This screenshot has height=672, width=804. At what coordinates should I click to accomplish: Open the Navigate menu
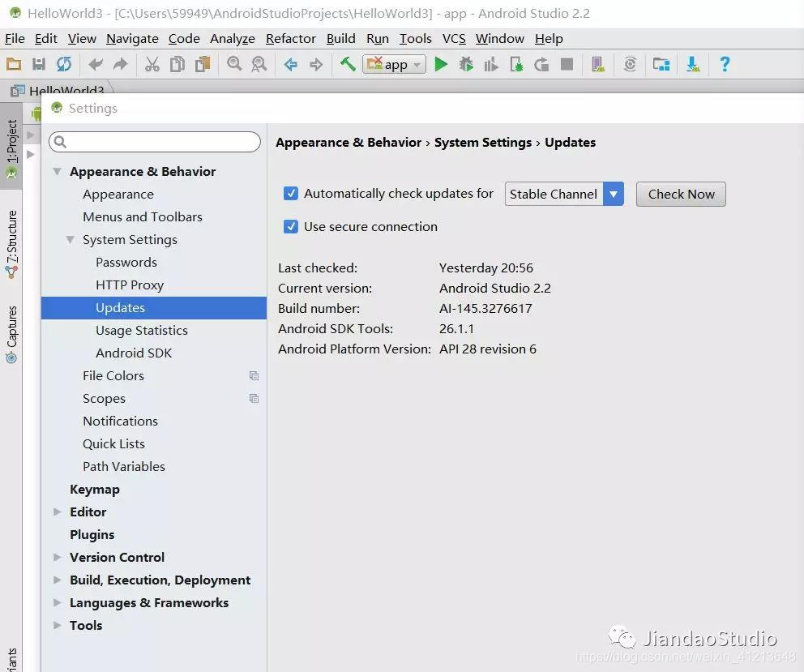pyautogui.click(x=132, y=38)
